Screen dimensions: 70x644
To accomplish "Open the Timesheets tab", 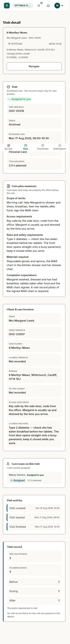I will click(x=43, y=147).
